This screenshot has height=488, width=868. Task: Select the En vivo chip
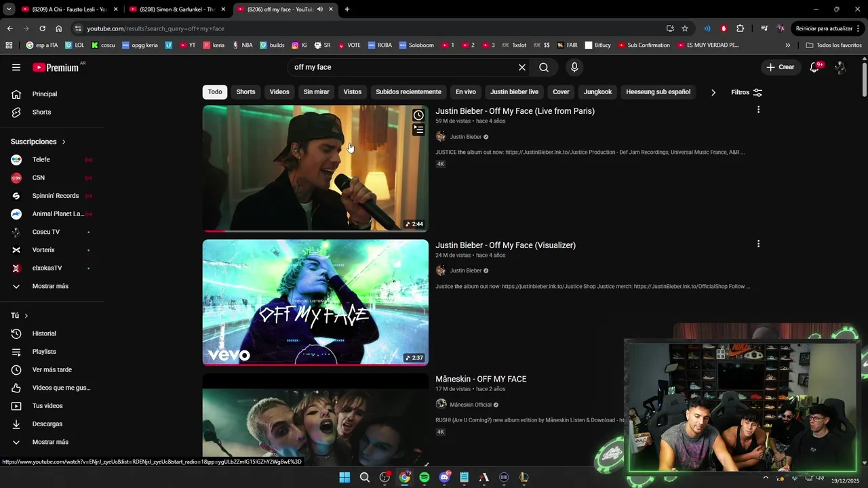(465, 91)
